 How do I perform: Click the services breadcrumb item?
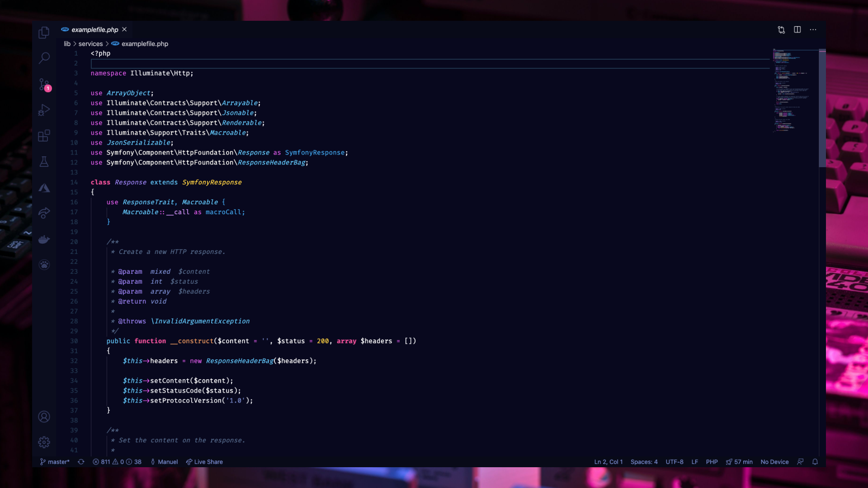tap(90, 44)
